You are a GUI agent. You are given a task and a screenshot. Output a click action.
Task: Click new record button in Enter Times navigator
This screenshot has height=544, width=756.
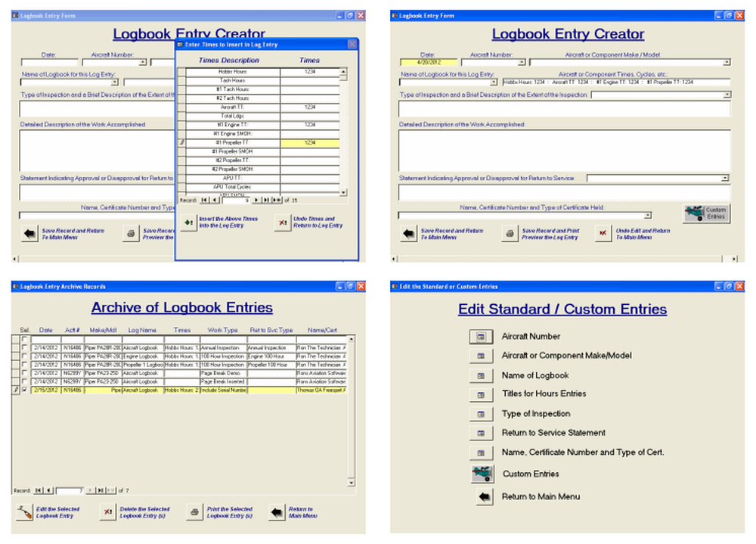(x=277, y=200)
